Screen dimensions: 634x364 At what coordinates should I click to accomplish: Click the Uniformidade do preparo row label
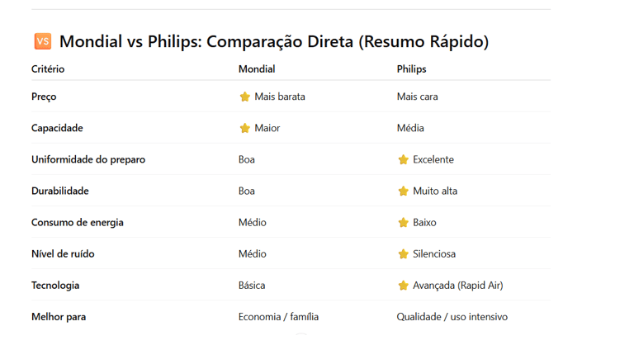tap(88, 159)
